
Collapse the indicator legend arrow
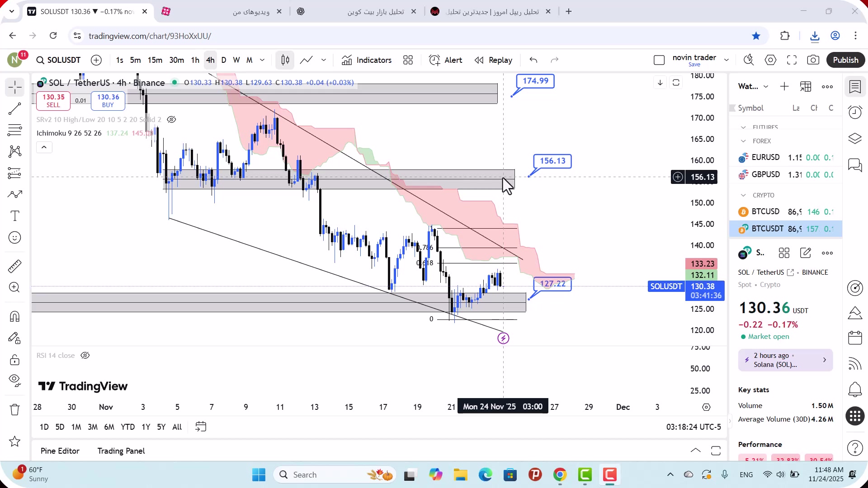point(44,147)
